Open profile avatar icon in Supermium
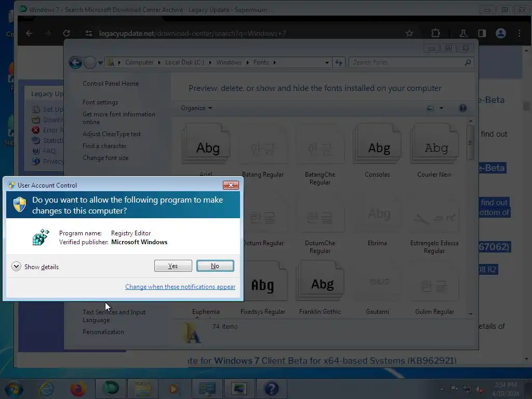The image size is (532, 399). point(501,33)
